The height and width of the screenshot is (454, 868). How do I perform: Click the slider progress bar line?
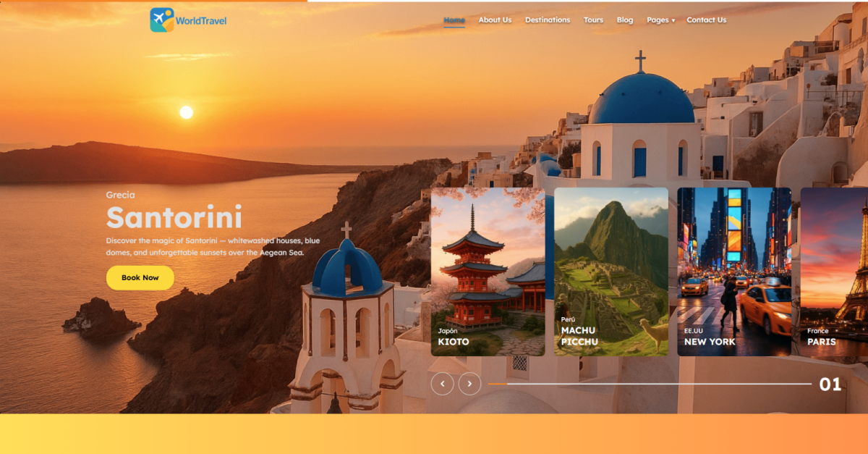pos(650,384)
